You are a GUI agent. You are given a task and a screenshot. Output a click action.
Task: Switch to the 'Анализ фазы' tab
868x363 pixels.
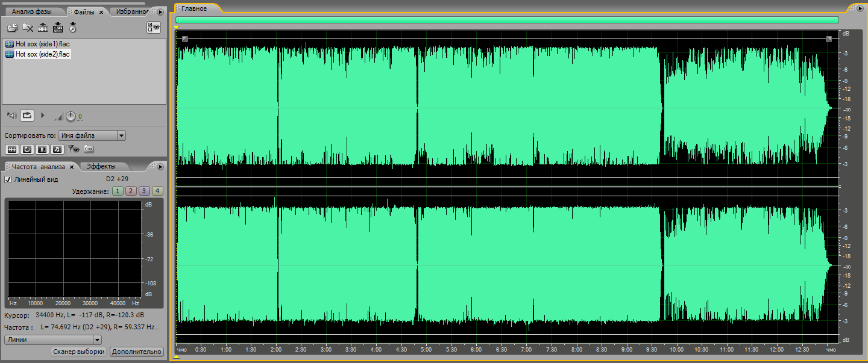pos(32,12)
